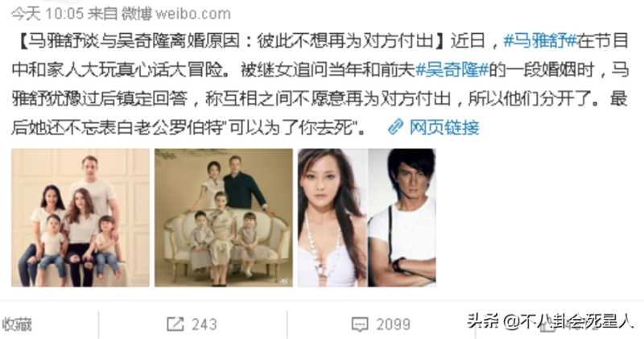Image resolution: width=644 pixels, height=339 pixels.
Task: Click the 2099 comment count
Action: [394, 325]
